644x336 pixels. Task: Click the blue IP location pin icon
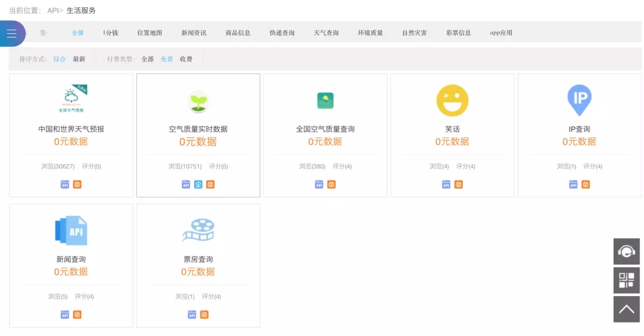tap(579, 100)
